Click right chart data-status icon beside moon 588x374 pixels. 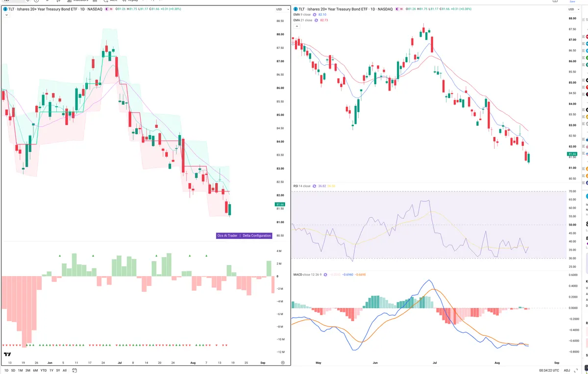pyautogui.click(x=402, y=9)
